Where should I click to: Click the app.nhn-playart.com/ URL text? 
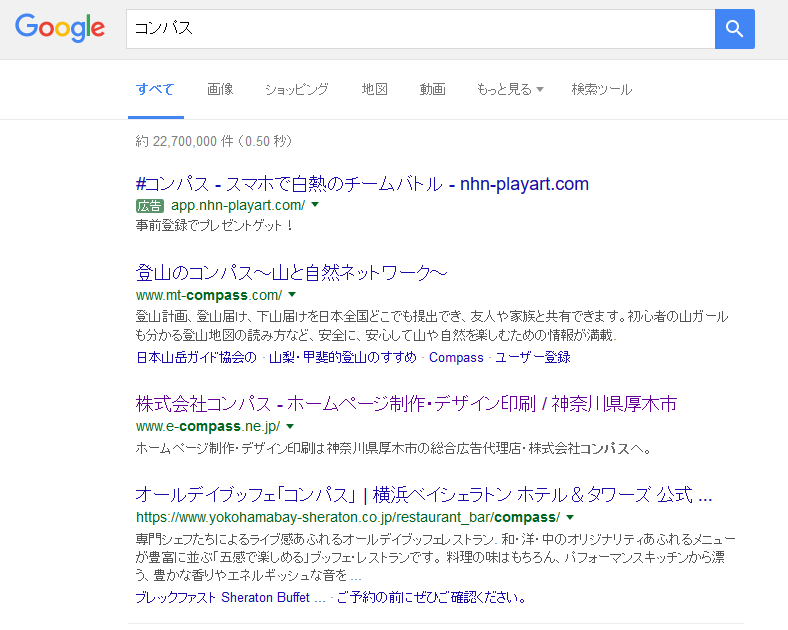click(238, 205)
